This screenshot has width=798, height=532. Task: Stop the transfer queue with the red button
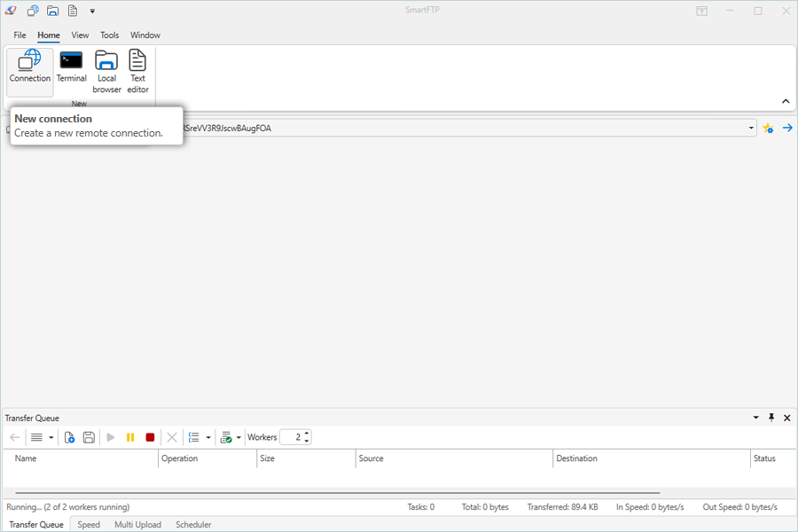pyautogui.click(x=150, y=437)
